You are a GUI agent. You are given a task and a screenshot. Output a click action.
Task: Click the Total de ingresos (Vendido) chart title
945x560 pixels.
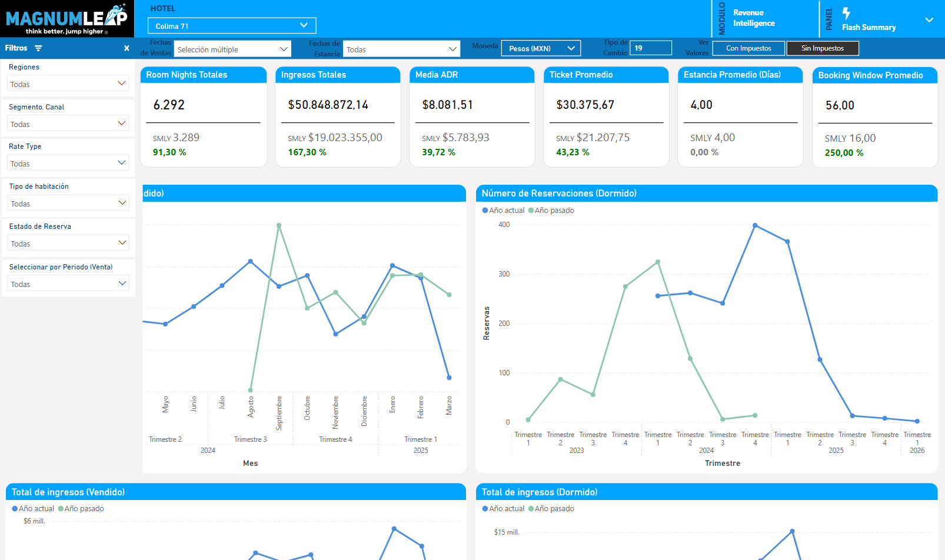click(x=68, y=492)
